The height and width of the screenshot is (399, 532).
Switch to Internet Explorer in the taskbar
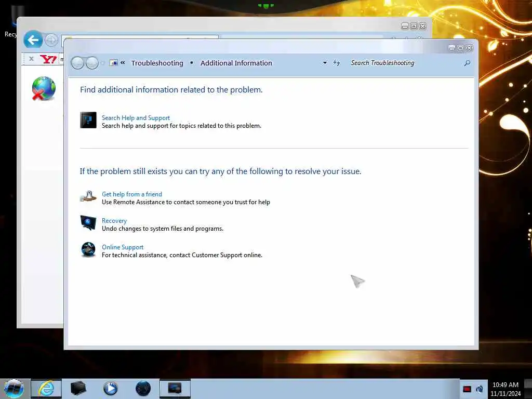46,389
